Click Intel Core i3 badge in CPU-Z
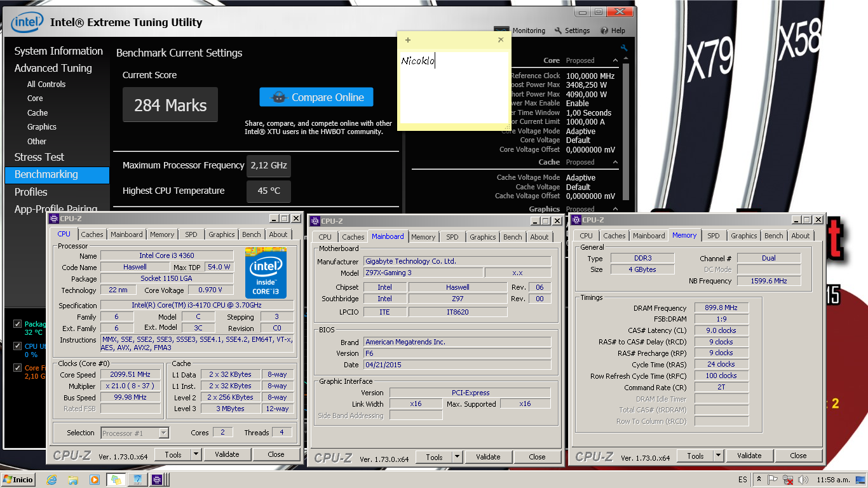This screenshot has width=868, height=488. 266,273
